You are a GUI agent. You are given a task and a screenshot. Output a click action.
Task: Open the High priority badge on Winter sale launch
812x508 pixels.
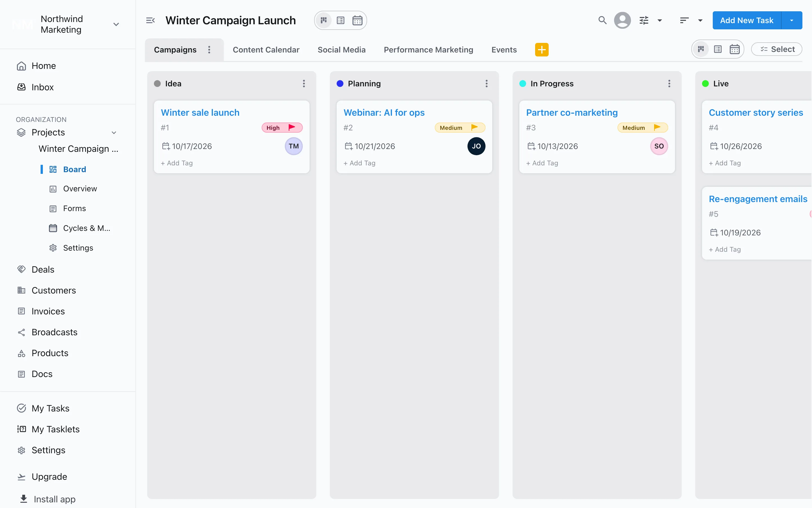point(282,128)
